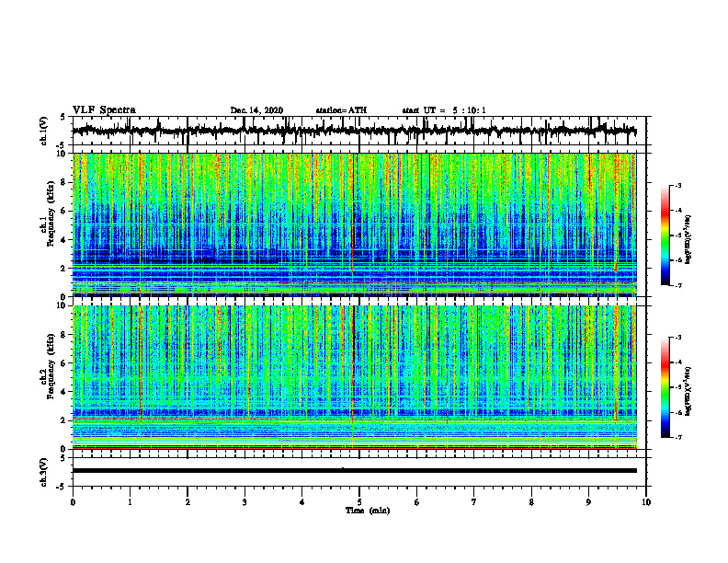Click the ch.1 voltage waveform trace
The image size is (728, 563).
click(x=354, y=131)
